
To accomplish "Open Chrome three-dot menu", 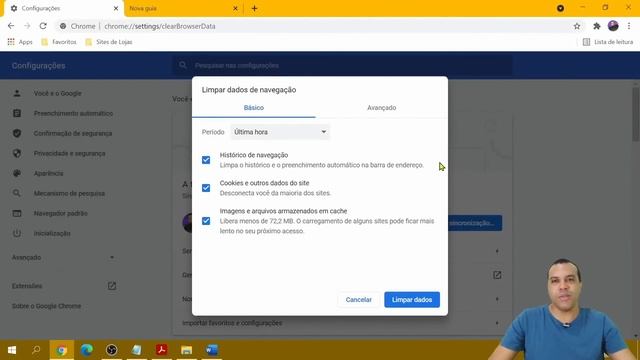I will tap(629, 26).
